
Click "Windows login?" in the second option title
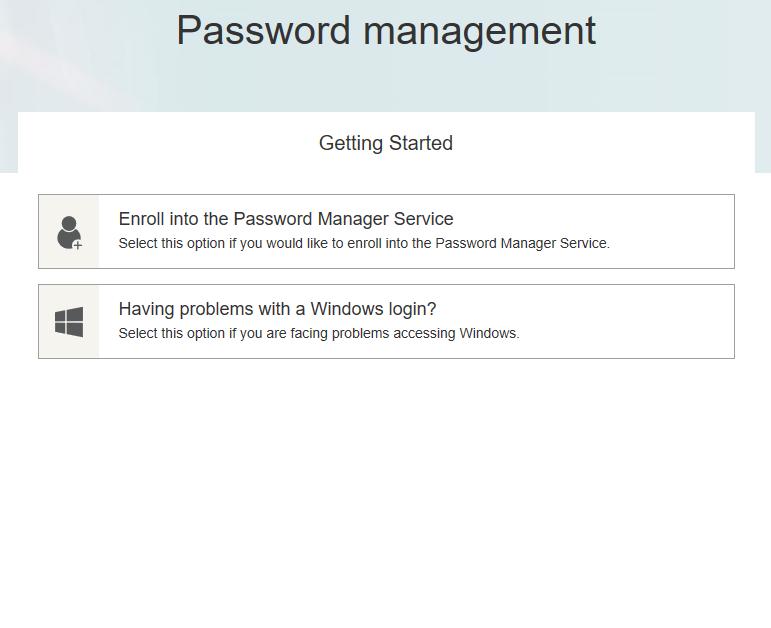pyautogui.click(x=373, y=309)
